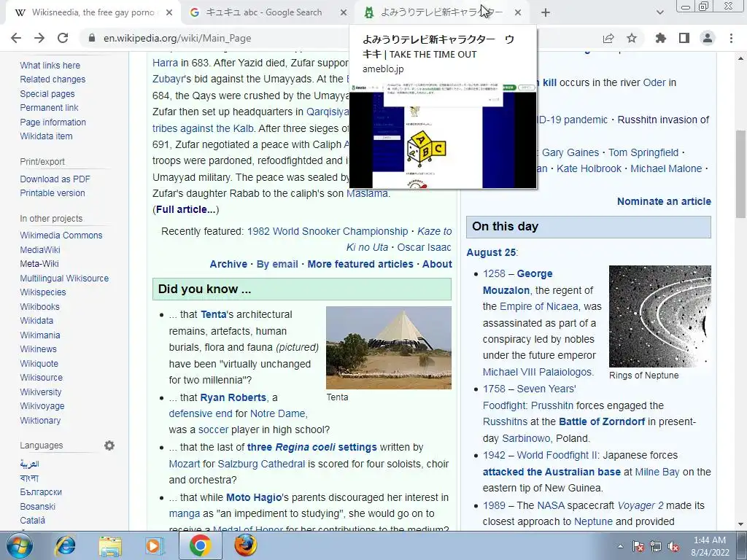The width and height of the screenshot is (747, 560).
Task: Click the lock icon in address bar
Action: pyautogui.click(x=92, y=38)
